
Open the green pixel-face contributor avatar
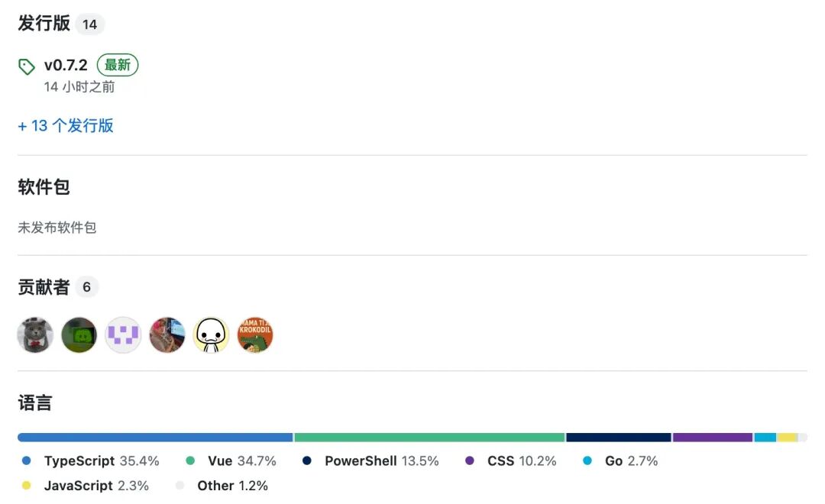click(79, 335)
